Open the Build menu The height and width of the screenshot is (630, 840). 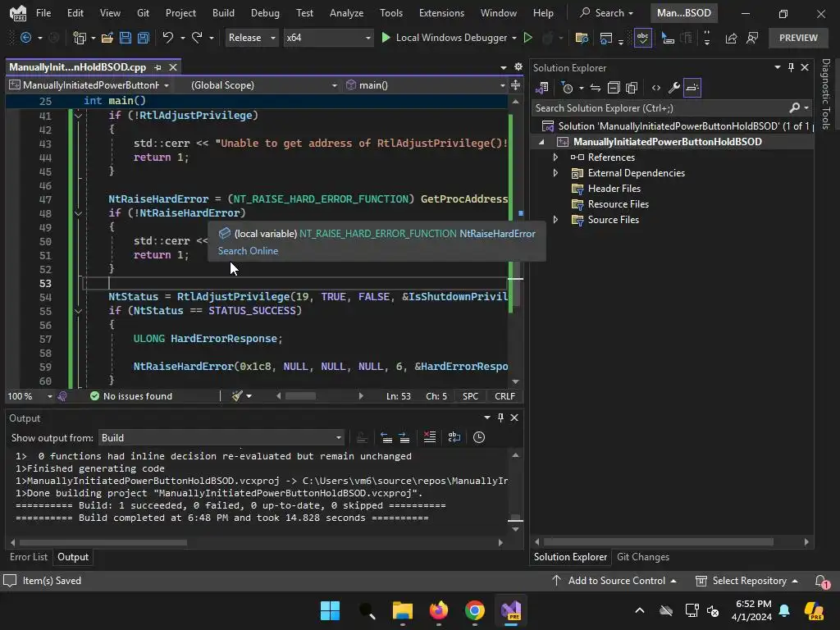tap(223, 13)
